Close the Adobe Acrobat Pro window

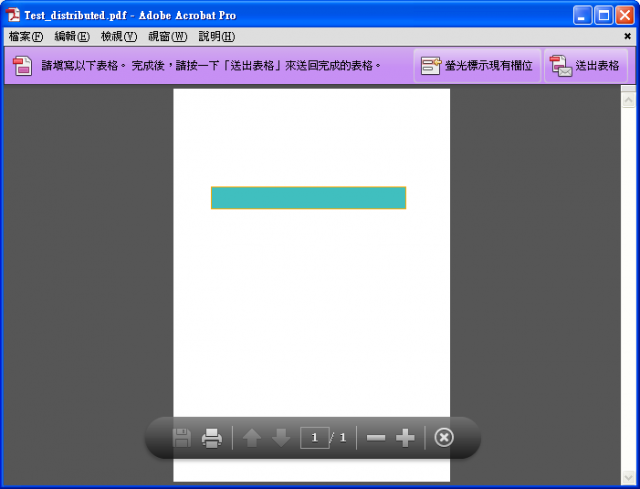click(625, 16)
